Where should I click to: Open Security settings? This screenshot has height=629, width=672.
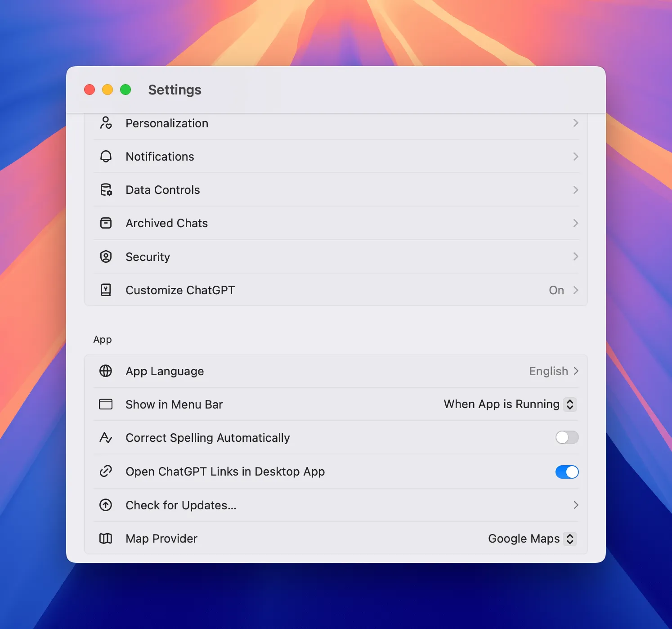coord(336,256)
